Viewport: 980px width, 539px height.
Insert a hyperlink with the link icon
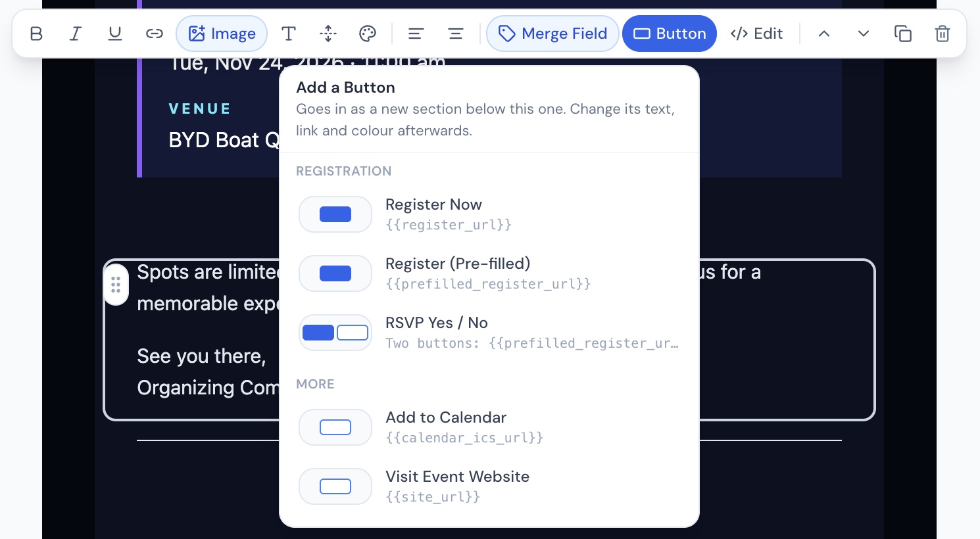[155, 34]
